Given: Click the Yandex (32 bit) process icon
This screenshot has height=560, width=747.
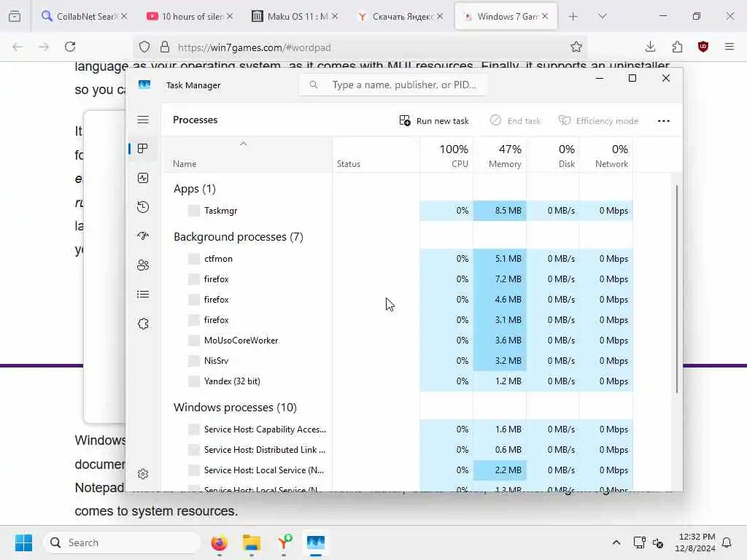Looking at the screenshot, I should (x=194, y=381).
